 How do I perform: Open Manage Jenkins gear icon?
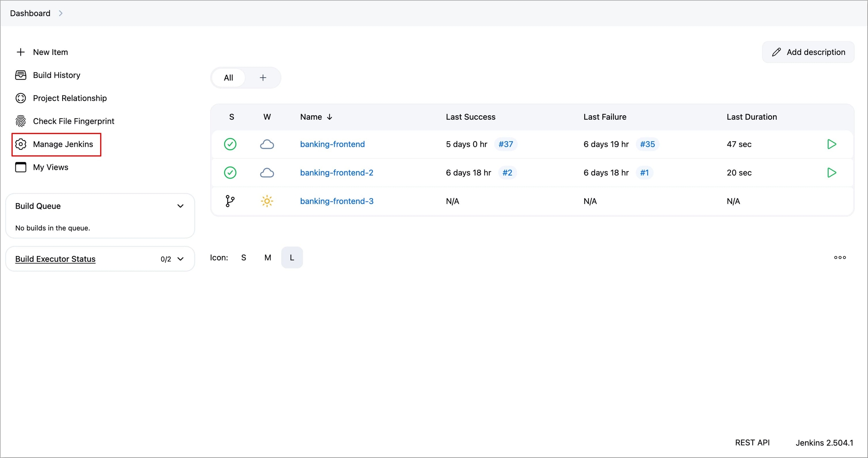click(x=21, y=144)
